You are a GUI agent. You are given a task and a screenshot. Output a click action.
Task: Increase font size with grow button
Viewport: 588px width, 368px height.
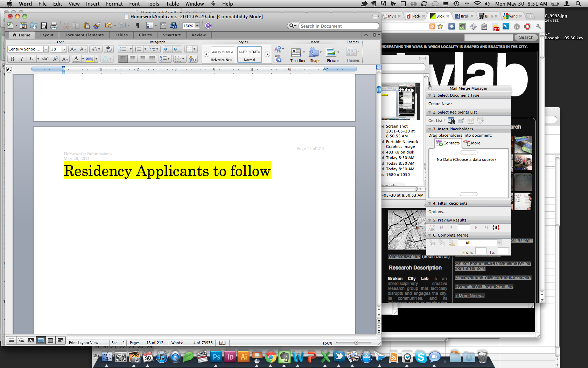[73, 49]
